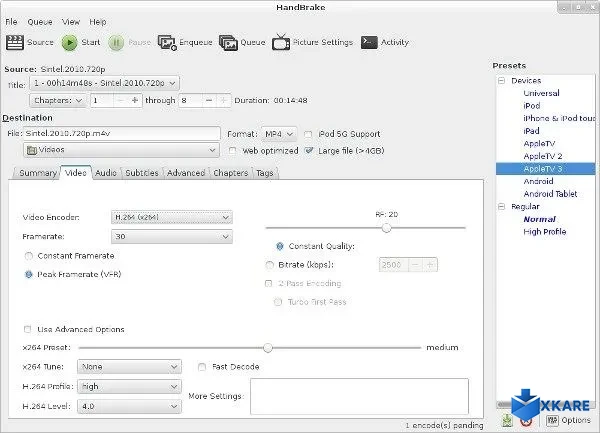
Task: Select the Universal preset
Action: 541,93
